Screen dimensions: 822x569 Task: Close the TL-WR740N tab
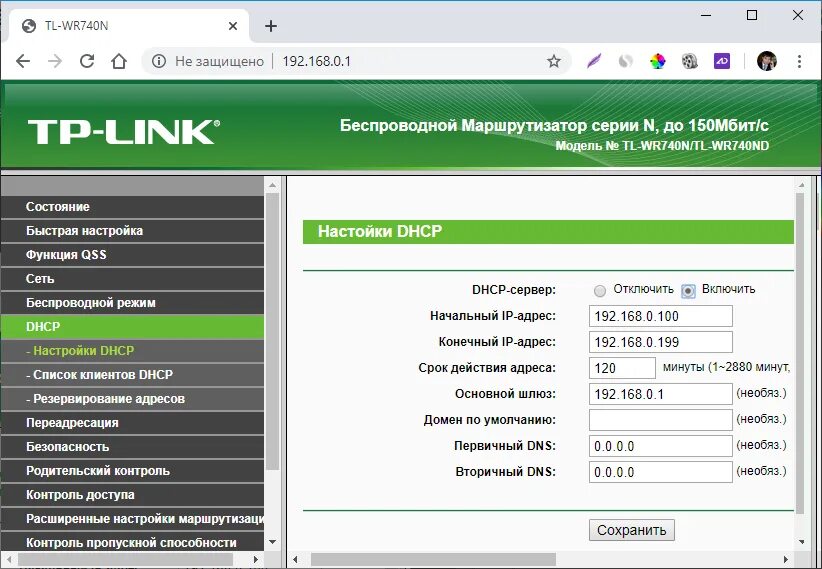[x=233, y=26]
